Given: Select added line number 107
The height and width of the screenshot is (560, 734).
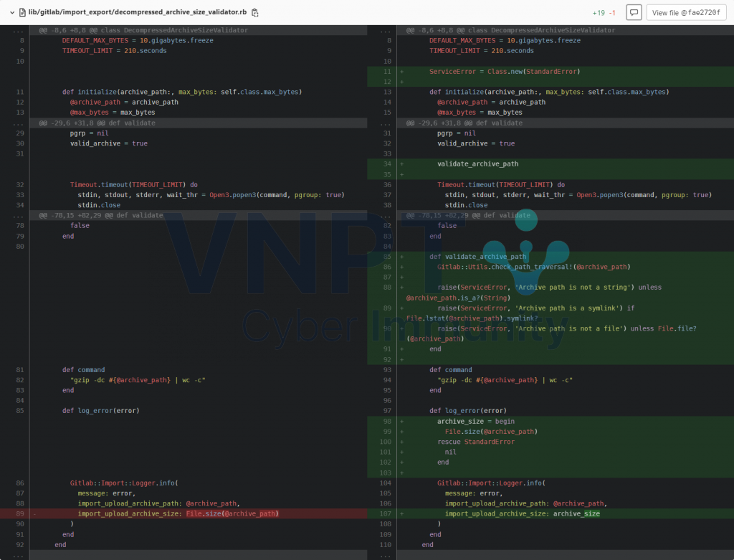Looking at the screenshot, I should click(x=386, y=513).
